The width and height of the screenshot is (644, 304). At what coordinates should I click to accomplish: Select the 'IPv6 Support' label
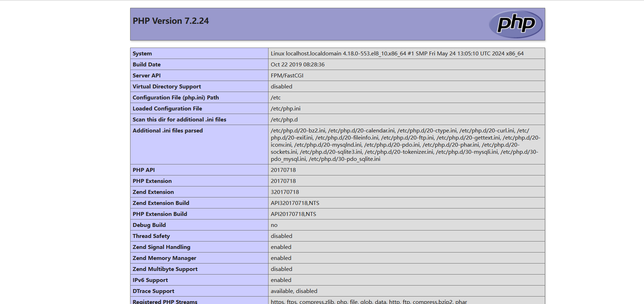[x=150, y=280]
